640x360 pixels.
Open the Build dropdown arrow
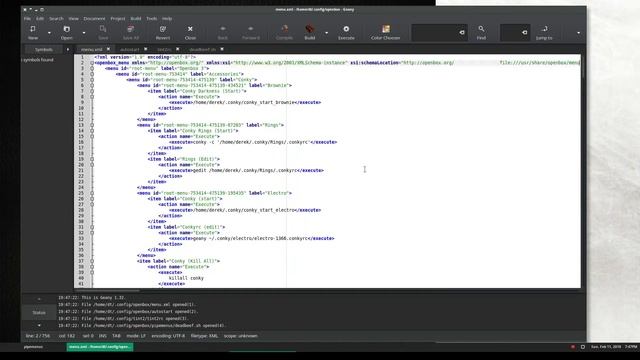(x=327, y=33)
